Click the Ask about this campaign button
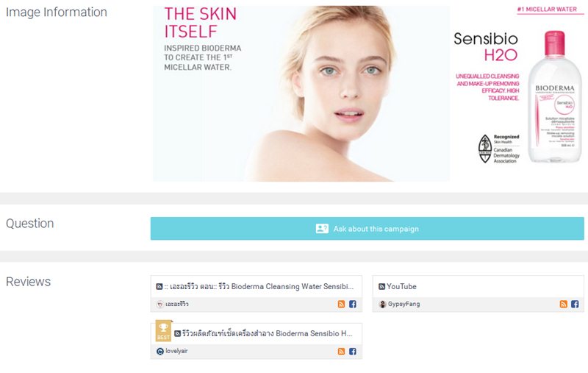The image size is (588, 373). point(367,229)
